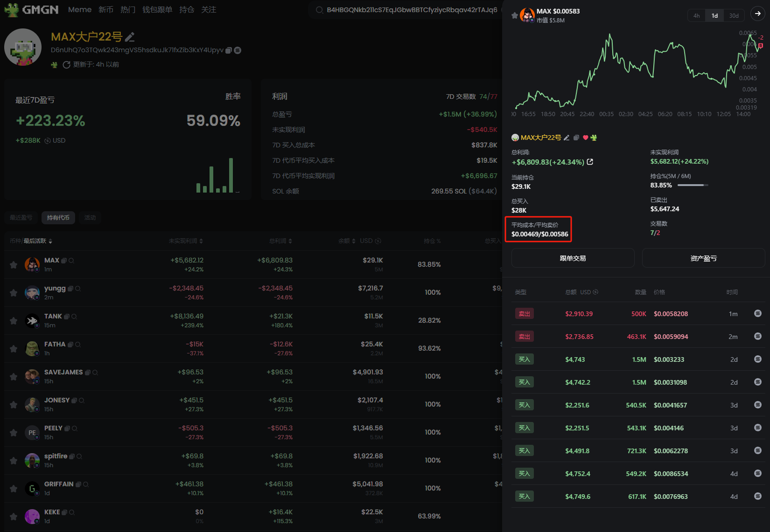The height and width of the screenshot is (532, 770).
Task: Switch to the 最近盈亏 tab
Action: tap(21, 218)
